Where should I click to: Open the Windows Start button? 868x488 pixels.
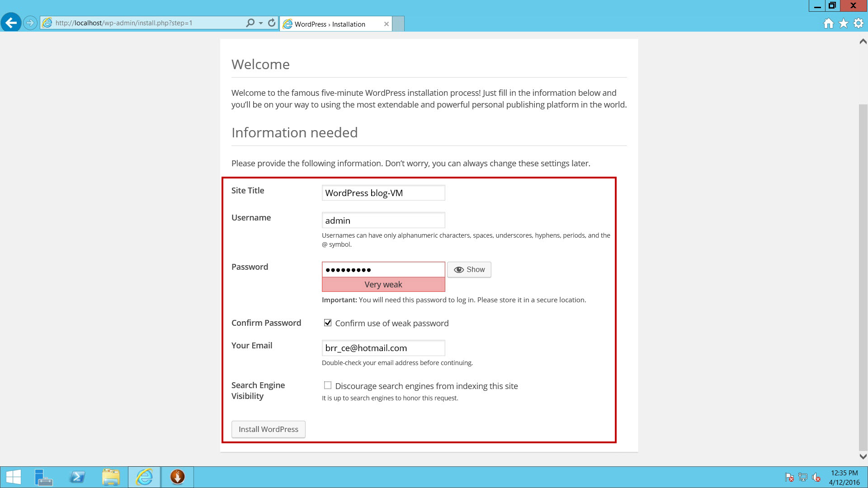[14, 477]
